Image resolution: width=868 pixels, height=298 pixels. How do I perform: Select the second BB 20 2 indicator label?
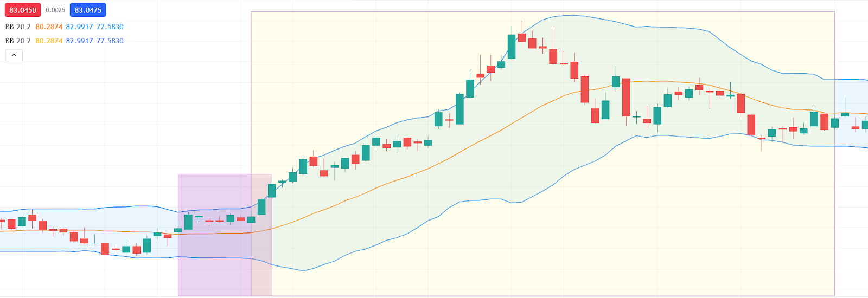point(18,41)
